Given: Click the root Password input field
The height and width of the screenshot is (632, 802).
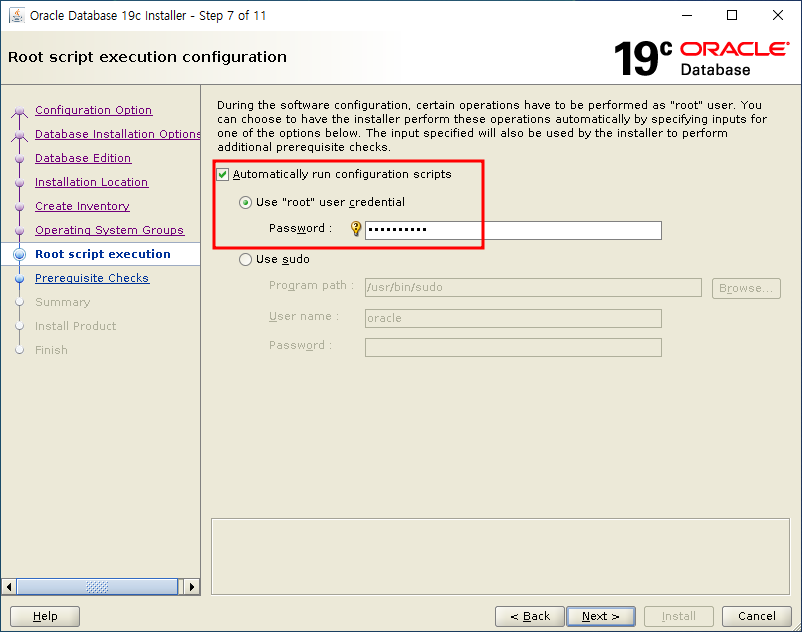Looking at the screenshot, I should [x=513, y=230].
